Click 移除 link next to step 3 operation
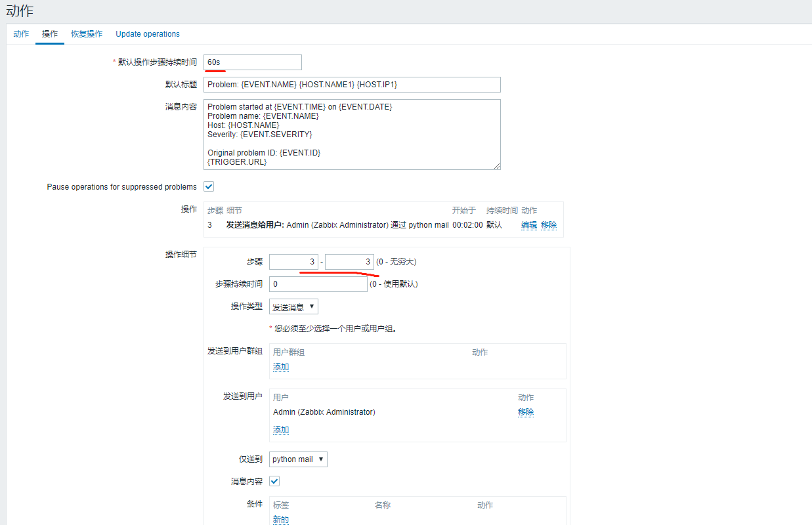Viewport: 812px width, 525px height. (548, 224)
